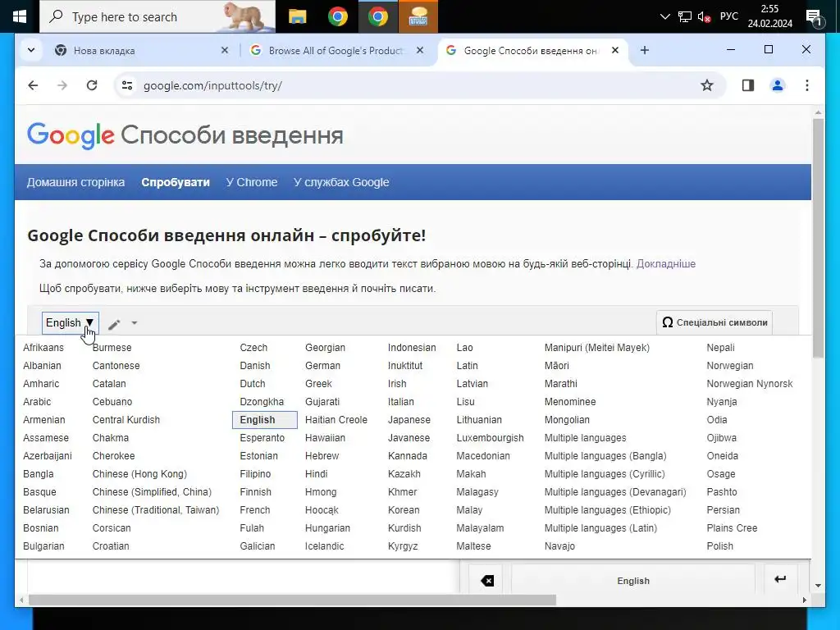Image resolution: width=840 pixels, height=630 pixels.
Task: Open the notification center icon
Action: pyautogui.click(x=815, y=18)
